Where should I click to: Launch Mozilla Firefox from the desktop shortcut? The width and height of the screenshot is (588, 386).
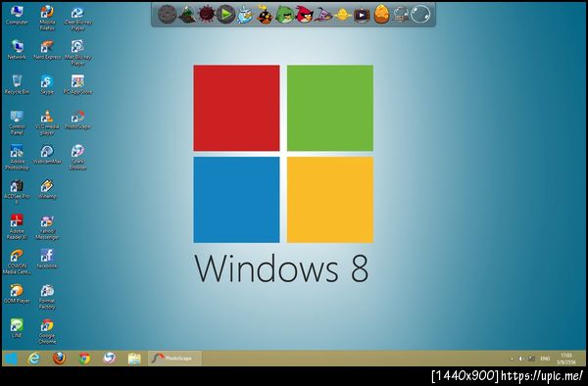click(47, 18)
